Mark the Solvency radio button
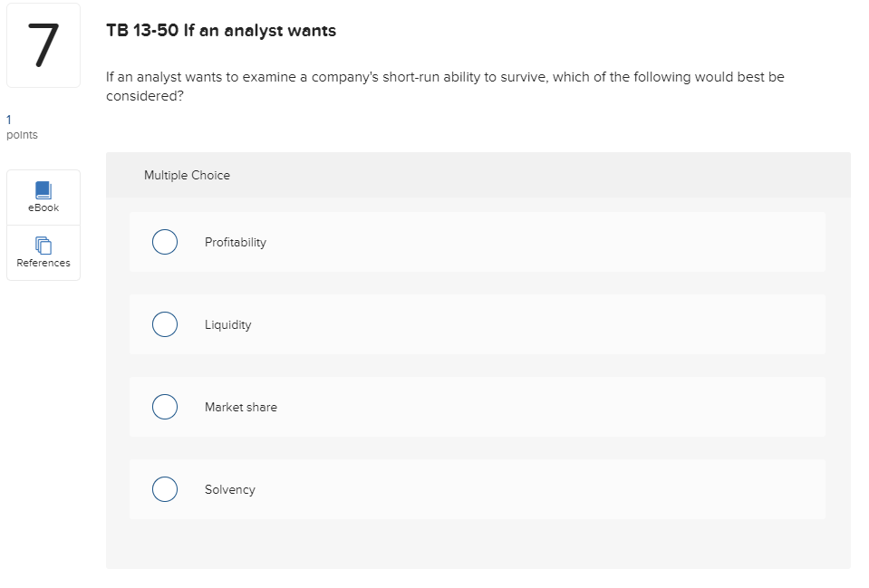Screen dimensions: 869x588 tap(164, 489)
